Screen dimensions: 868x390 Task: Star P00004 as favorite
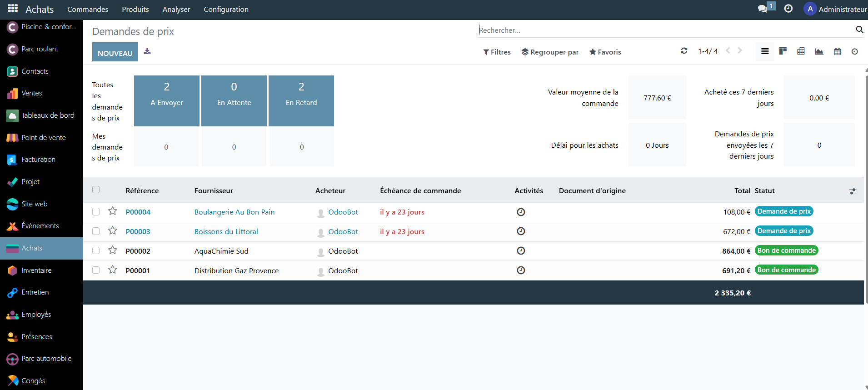113,211
